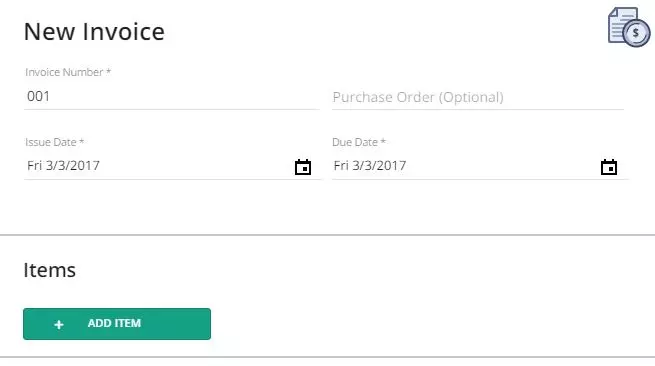Click the New Invoice page heading
Viewport: 655px width, 366px height.
(94, 32)
